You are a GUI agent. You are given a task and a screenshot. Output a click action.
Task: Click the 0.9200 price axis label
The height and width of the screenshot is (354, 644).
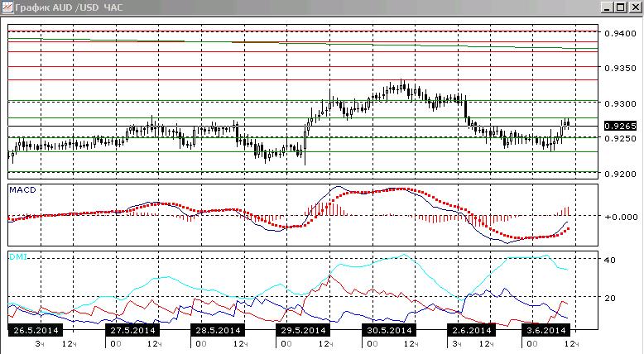pos(620,174)
